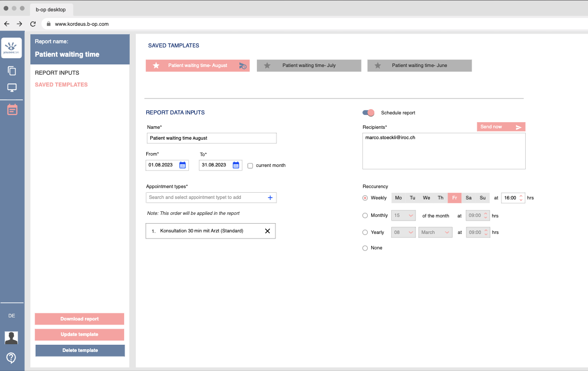The width and height of the screenshot is (588, 371).
Task: Expand the yearly day dropdown showing 08
Action: (x=404, y=232)
